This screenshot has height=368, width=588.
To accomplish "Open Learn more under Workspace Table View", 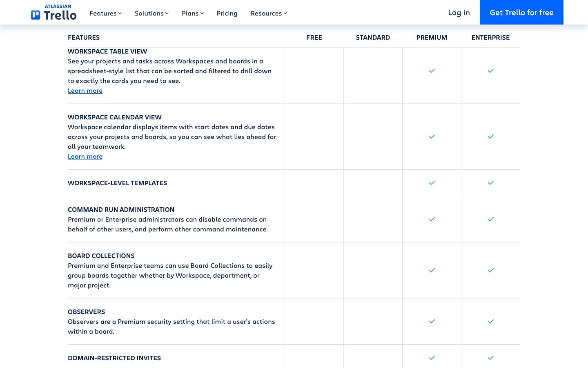I will [x=85, y=91].
